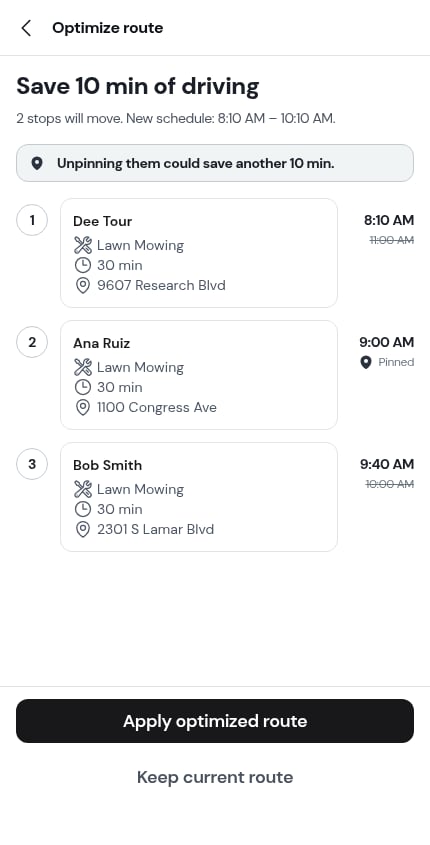Choose Keep current route
Image resolution: width=430 pixels, height=845 pixels.
coord(215,777)
